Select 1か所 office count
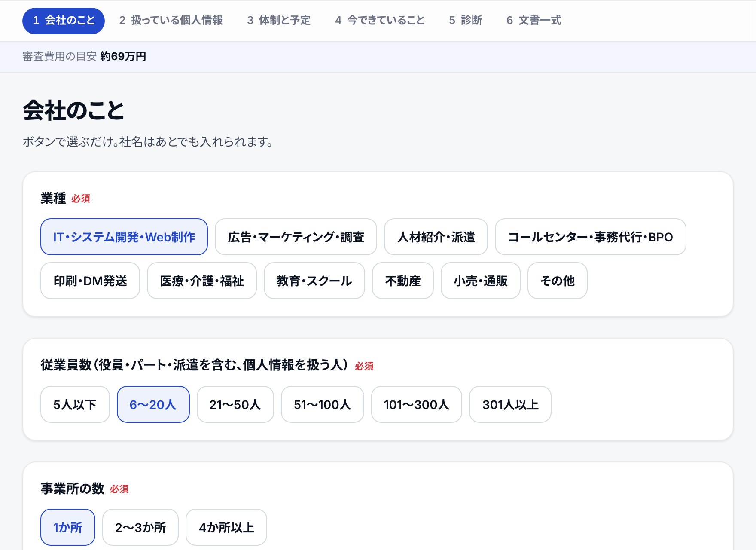Screen dimensions: 756x550 click(68, 527)
